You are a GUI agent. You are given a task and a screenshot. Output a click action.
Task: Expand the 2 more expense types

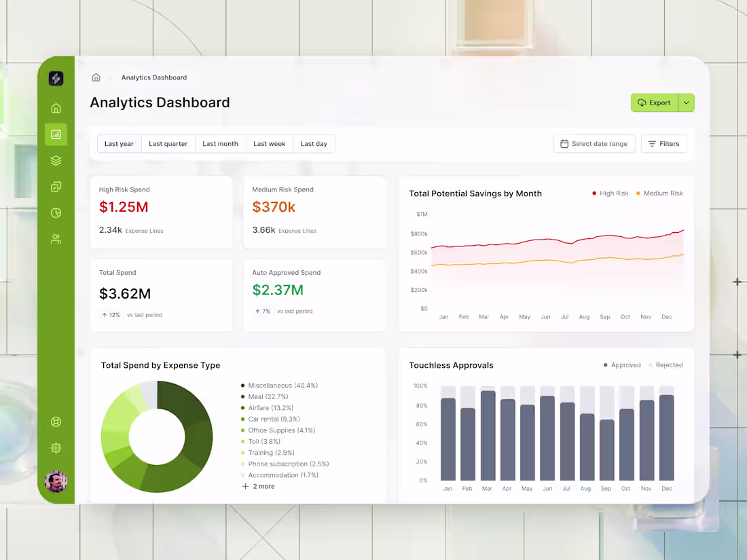[x=258, y=486]
